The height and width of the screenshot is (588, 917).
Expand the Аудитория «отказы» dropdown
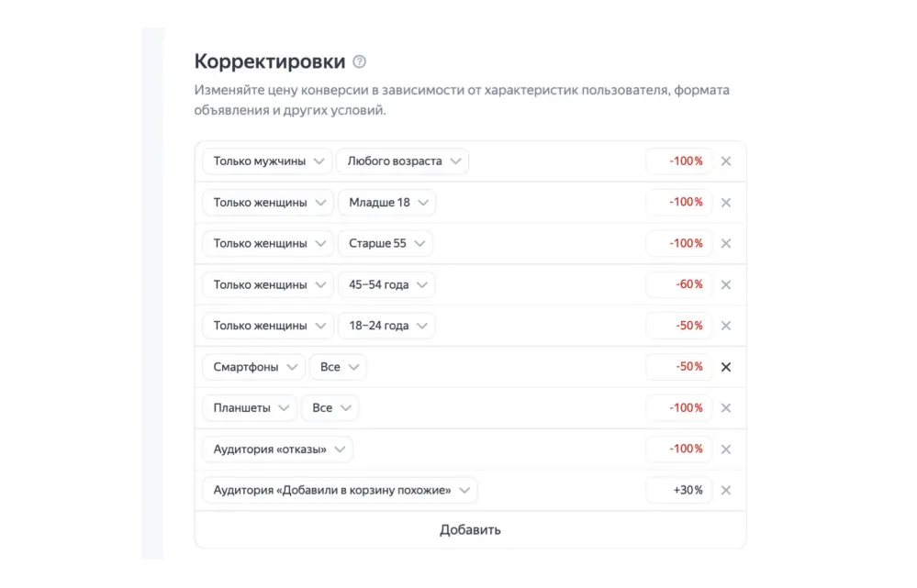coord(277,449)
